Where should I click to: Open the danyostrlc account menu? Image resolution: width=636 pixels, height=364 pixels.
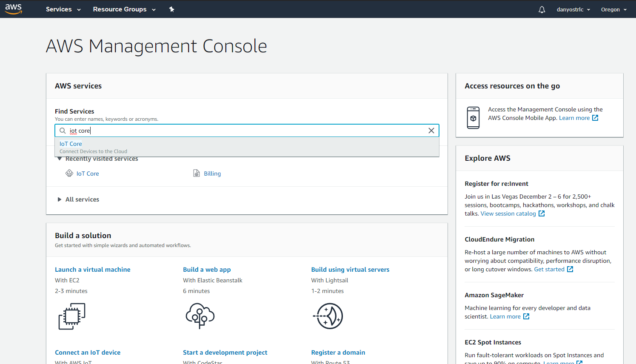(x=573, y=9)
